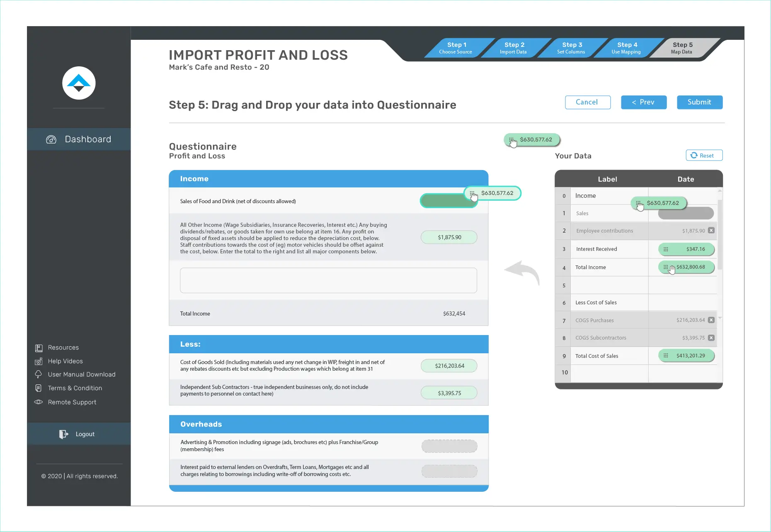This screenshot has width=771, height=532.
Task: Switch to Step 3 Set Columns tab
Action: click(x=571, y=48)
